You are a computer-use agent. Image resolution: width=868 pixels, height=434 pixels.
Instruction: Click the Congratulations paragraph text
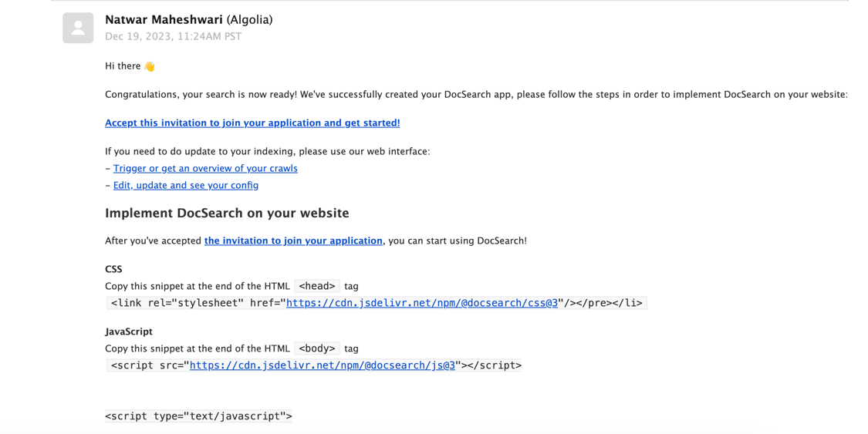point(476,95)
